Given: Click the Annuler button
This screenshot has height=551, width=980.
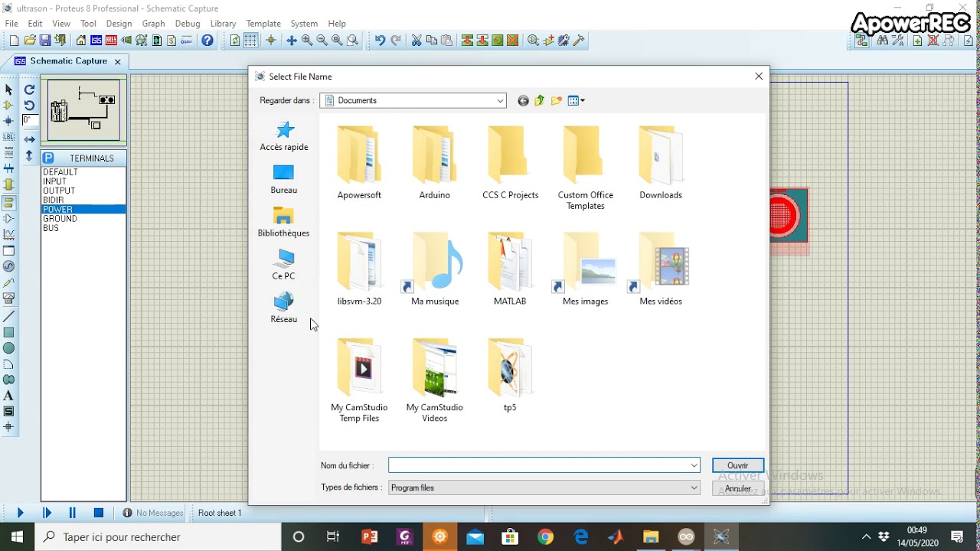Looking at the screenshot, I should coord(738,488).
